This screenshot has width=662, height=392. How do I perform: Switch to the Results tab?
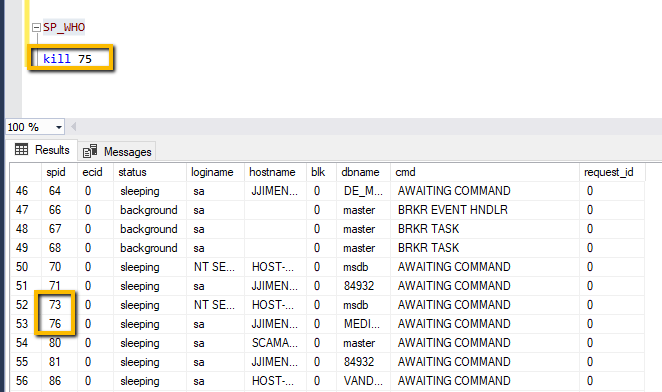point(42,150)
